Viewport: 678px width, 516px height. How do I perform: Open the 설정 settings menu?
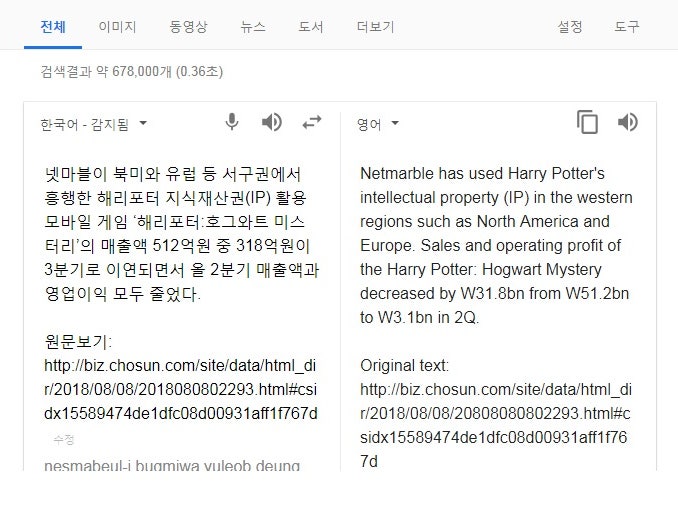pos(570,27)
